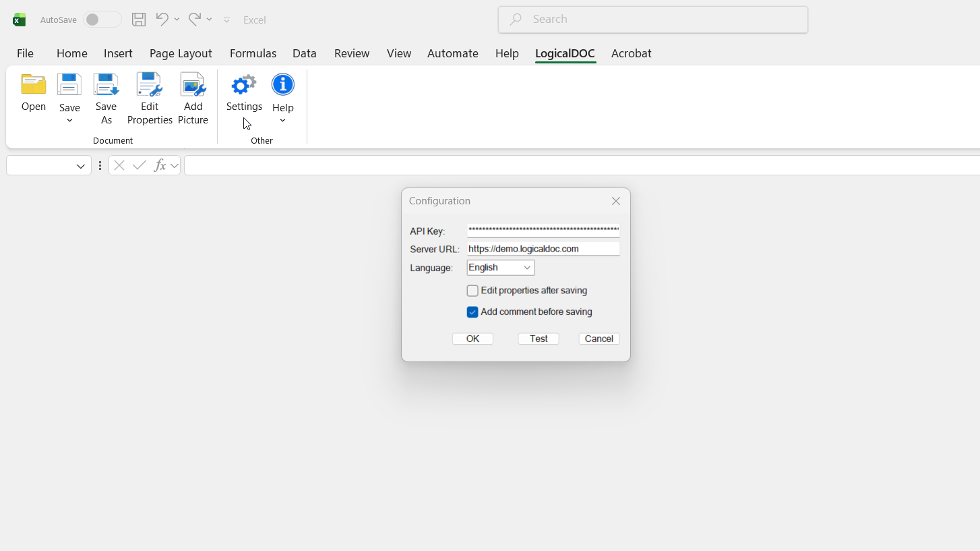Open LogicalDOC Settings gear icon
Image resolution: width=980 pixels, height=551 pixels.
tap(244, 85)
